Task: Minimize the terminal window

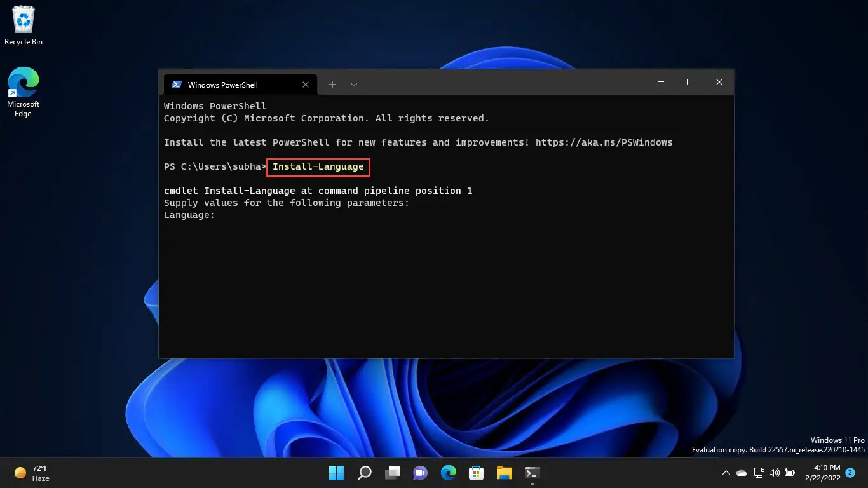Action: (661, 82)
